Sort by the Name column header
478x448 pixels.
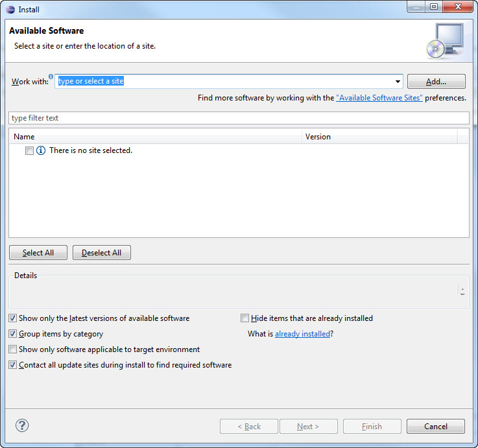[x=155, y=137]
